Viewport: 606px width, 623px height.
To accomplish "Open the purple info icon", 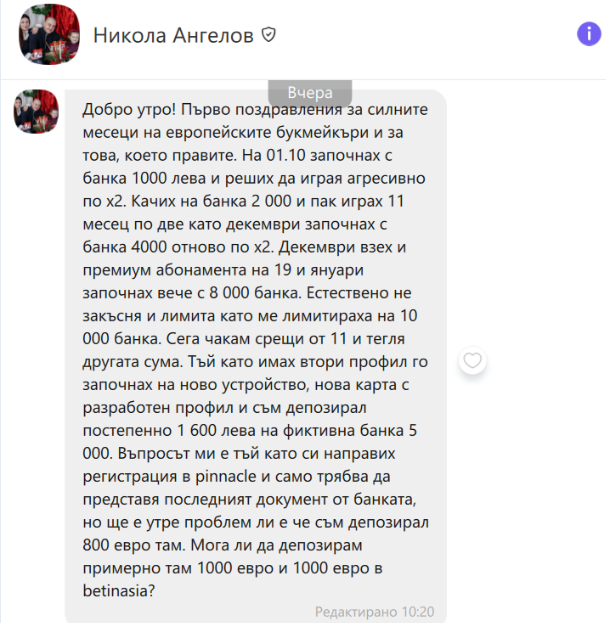I will pyautogui.click(x=589, y=34).
